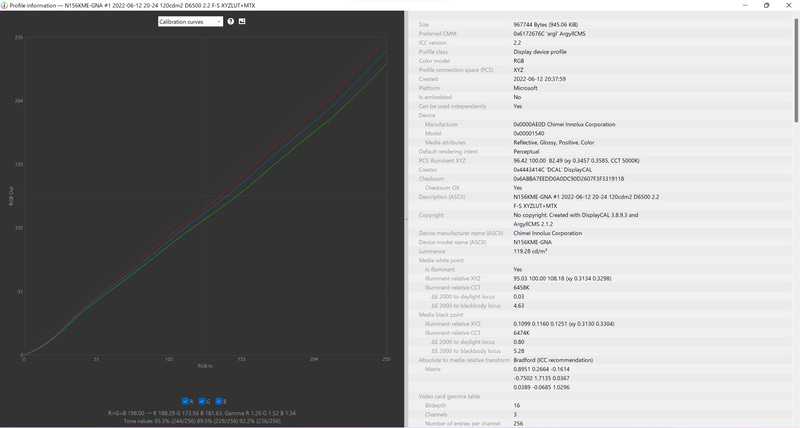This screenshot has height=428, width=800.
Task: Select the Checksum hexadecimal value
Action: point(568,179)
